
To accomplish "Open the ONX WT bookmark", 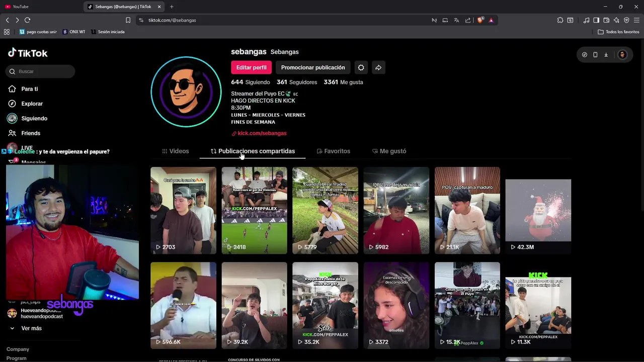I will pos(74,32).
